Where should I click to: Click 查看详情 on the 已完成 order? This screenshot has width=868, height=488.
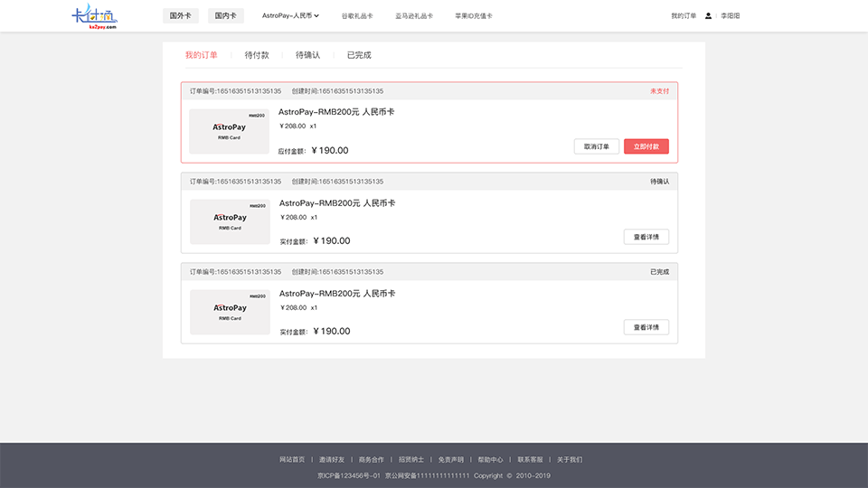coord(646,327)
